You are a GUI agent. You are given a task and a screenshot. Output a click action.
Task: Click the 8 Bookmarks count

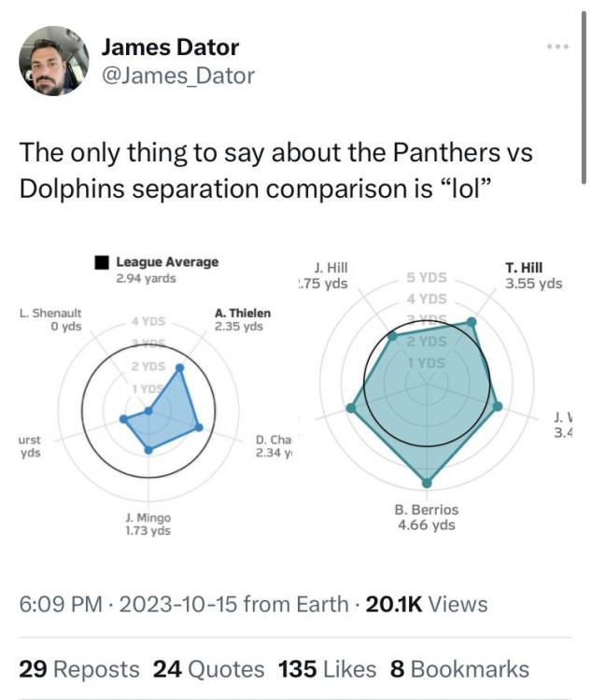[459, 669]
